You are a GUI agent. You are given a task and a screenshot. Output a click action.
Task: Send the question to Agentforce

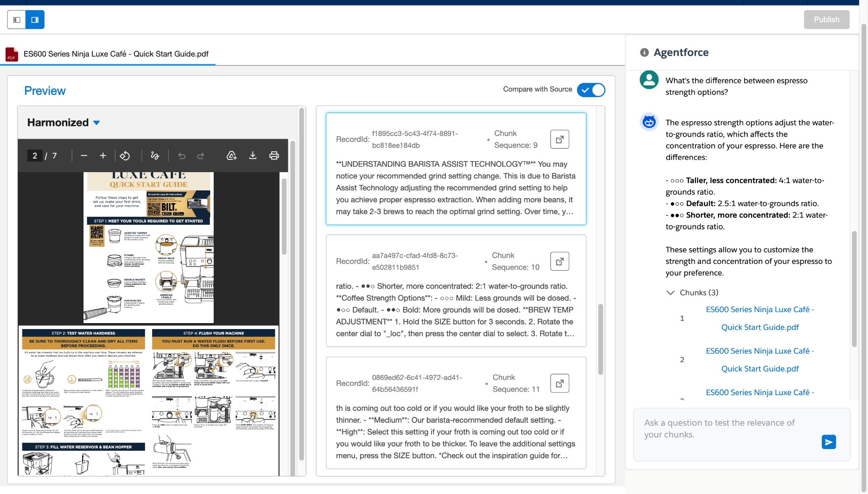pos(829,442)
